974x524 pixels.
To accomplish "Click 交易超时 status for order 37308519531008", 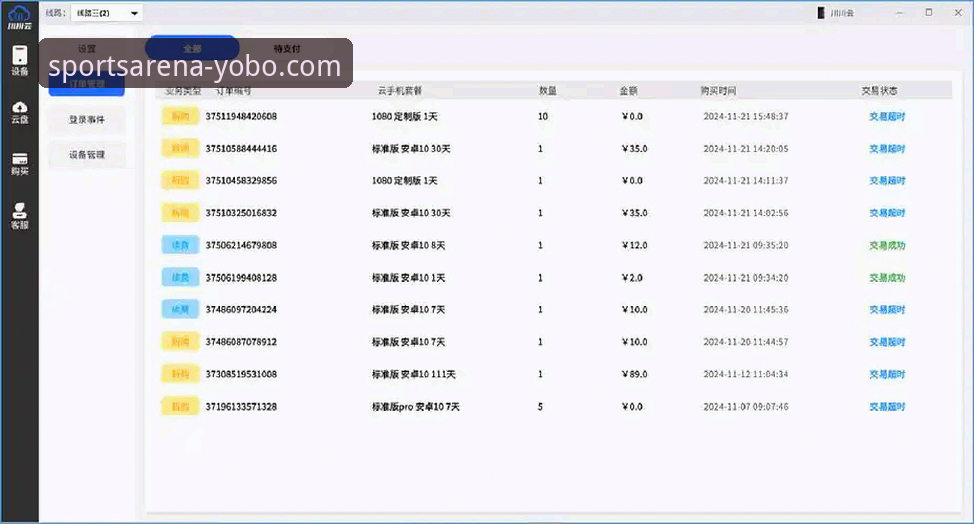I will tap(887, 375).
